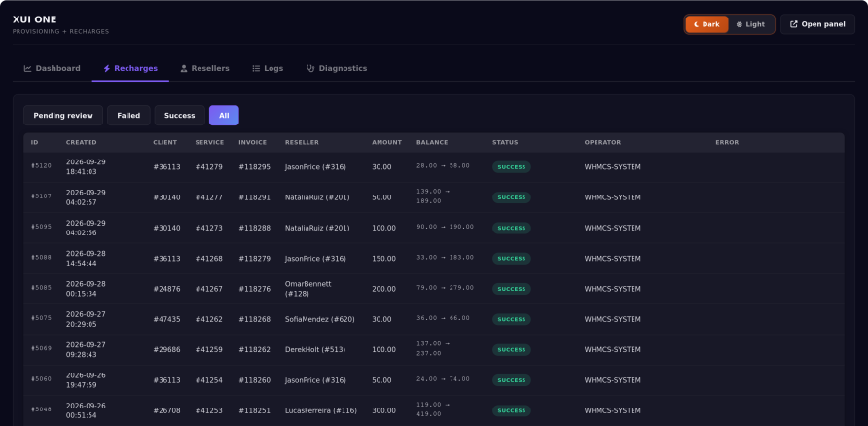This screenshot has height=426, width=868.
Task: Click recharge ID #5088
Action: [x=41, y=258]
